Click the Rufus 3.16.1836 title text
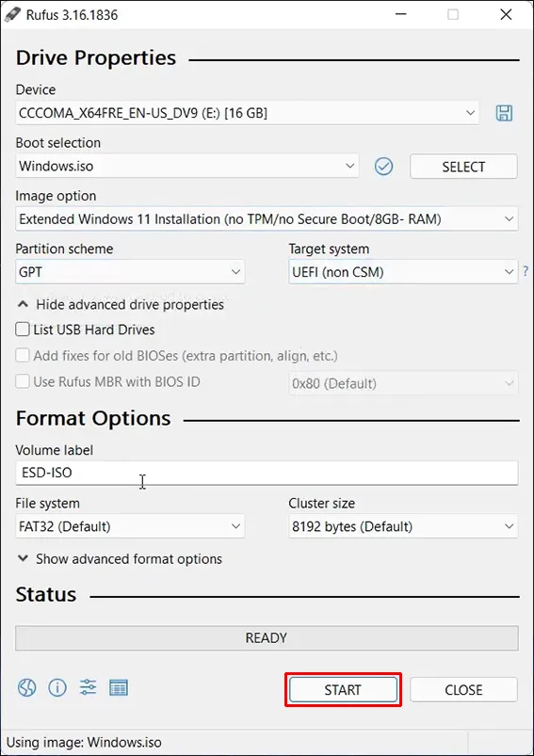Image resolution: width=534 pixels, height=756 pixels. 72,15
